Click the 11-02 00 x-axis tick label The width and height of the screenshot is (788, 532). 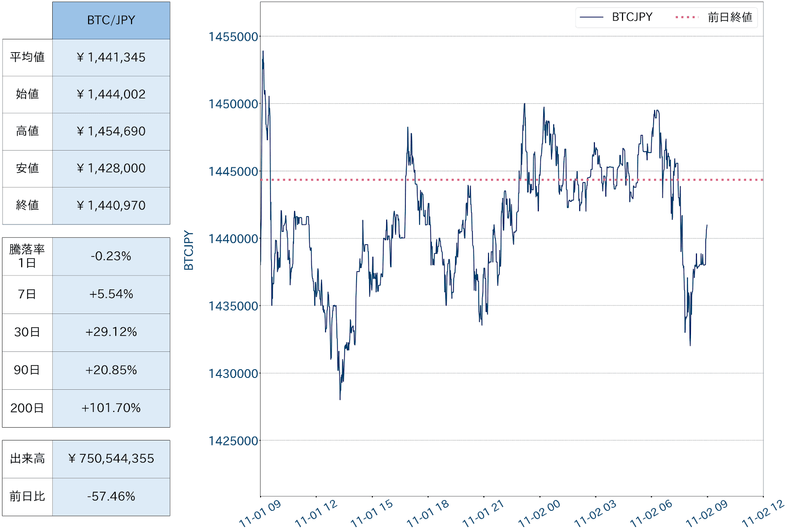click(539, 513)
